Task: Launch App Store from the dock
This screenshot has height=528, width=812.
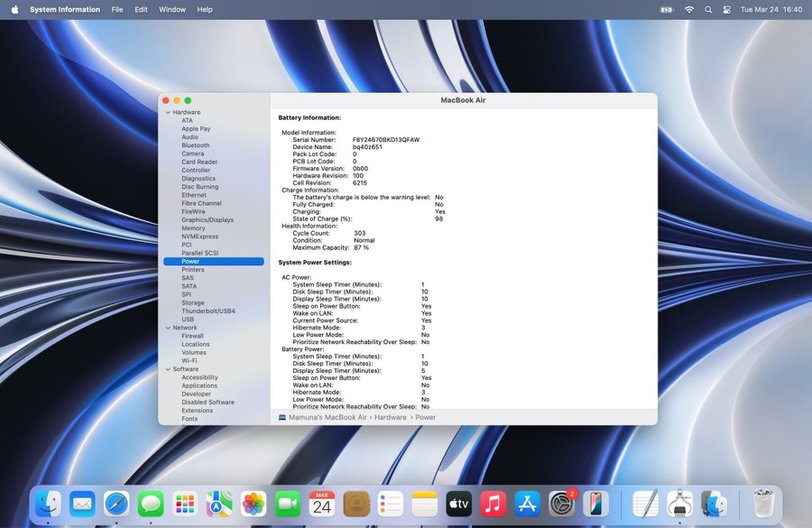Action: point(527,504)
